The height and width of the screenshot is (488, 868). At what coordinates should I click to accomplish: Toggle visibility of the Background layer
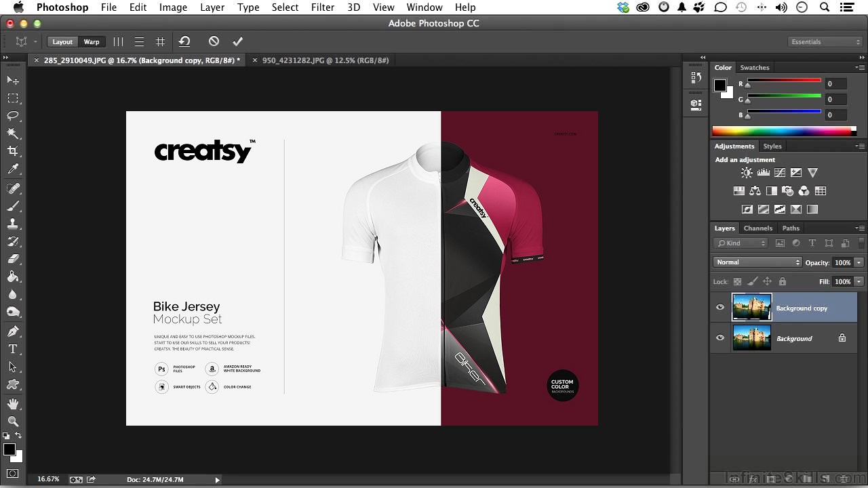pyautogui.click(x=720, y=338)
